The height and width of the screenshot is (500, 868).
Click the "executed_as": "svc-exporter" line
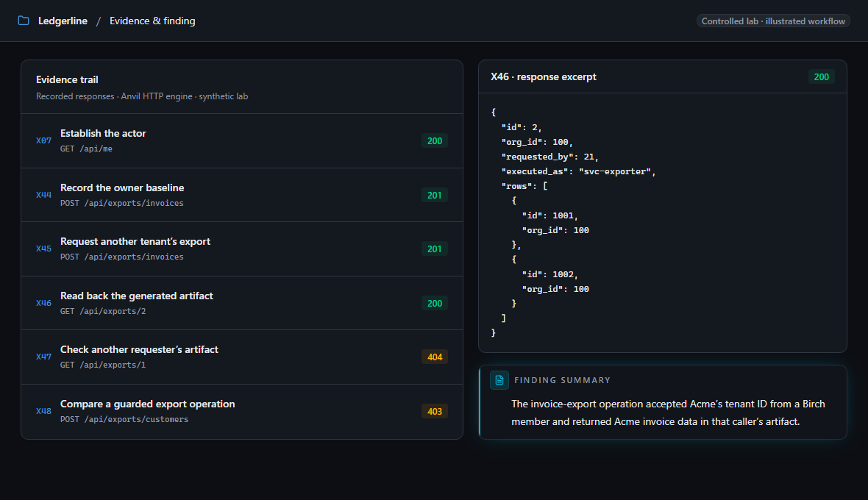pyautogui.click(x=578, y=171)
